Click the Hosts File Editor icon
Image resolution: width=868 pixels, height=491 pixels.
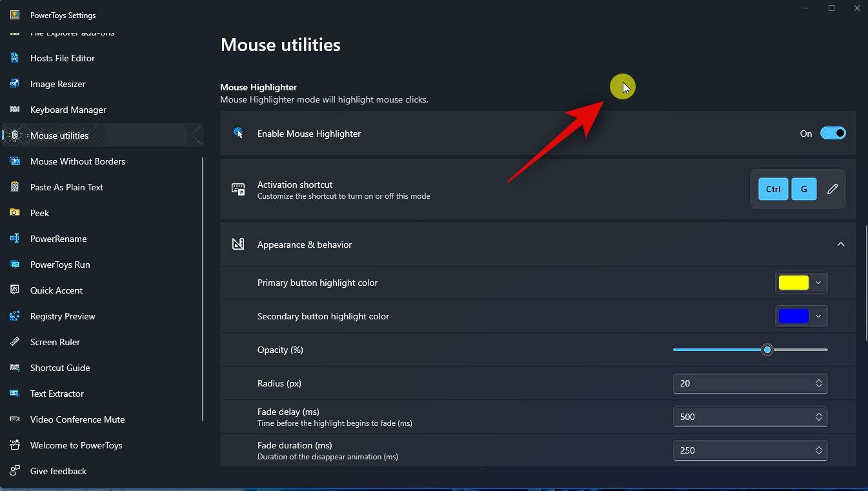(15, 58)
